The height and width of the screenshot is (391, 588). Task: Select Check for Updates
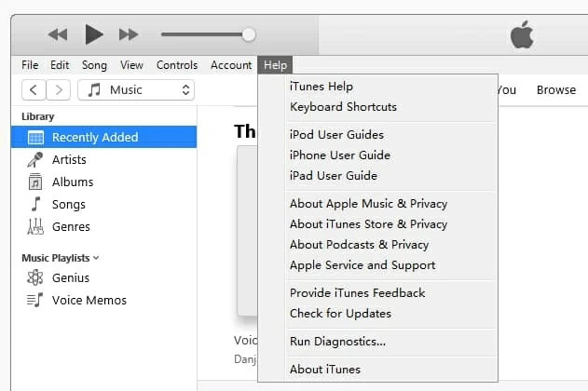tap(391, 314)
